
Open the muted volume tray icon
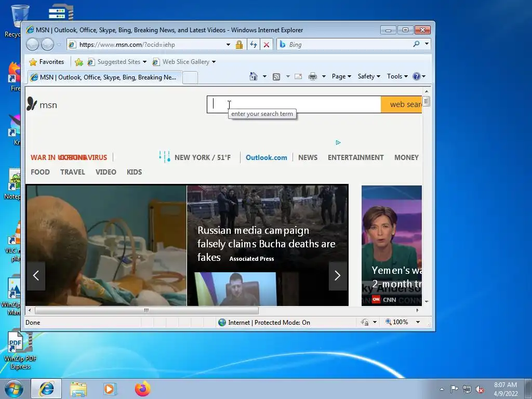(480, 390)
